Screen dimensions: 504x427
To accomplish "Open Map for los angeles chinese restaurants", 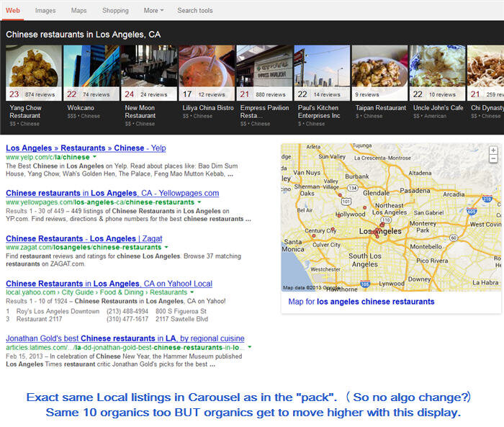I will (361, 302).
